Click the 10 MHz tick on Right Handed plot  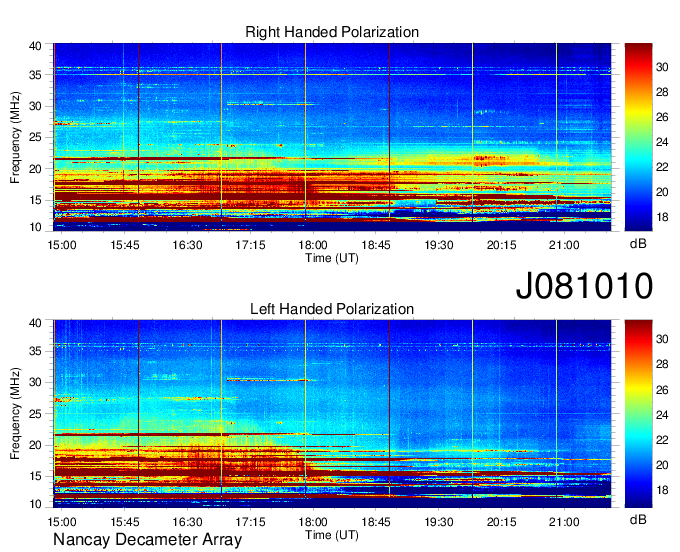coord(35,227)
